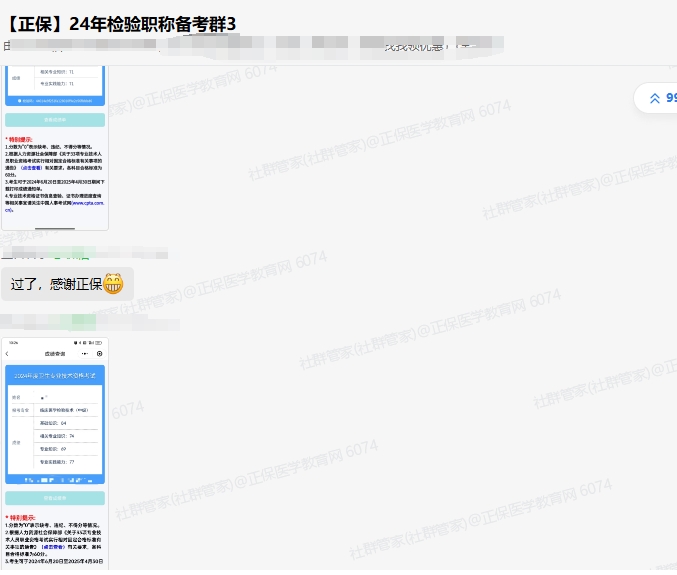Click the blurred announcement text under group title
677x575 pixels.
click(x=250, y=45)
